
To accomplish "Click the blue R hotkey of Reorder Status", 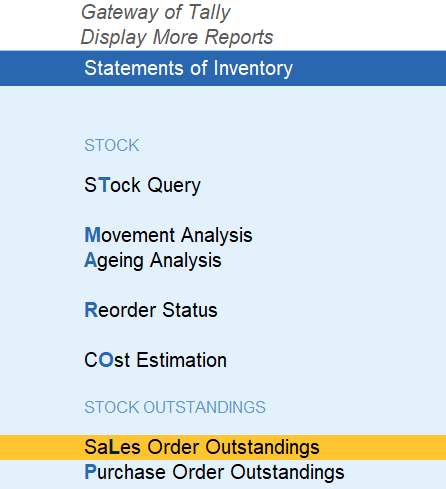I will coord(91,310).
